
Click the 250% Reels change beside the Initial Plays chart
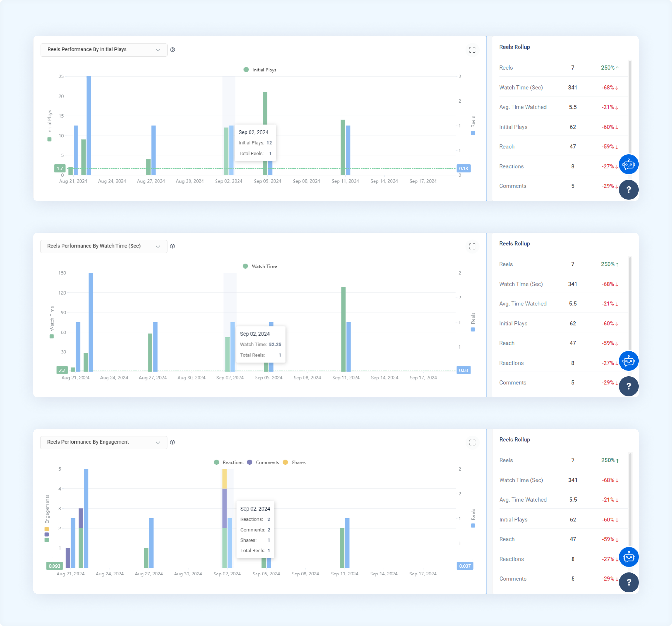click(x=610, y=68)
